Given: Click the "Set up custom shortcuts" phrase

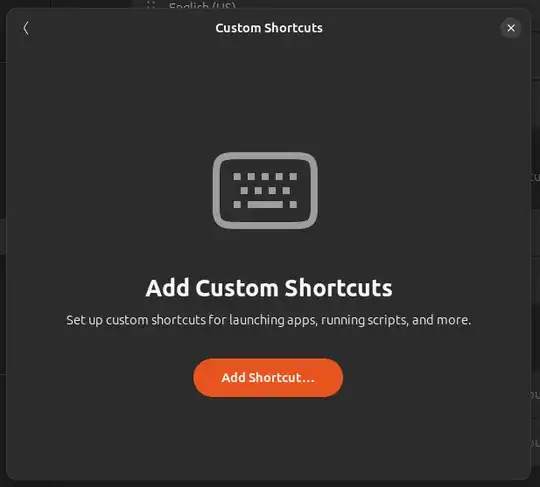Looking at the screenshot, I should click(x=136, y=320).
